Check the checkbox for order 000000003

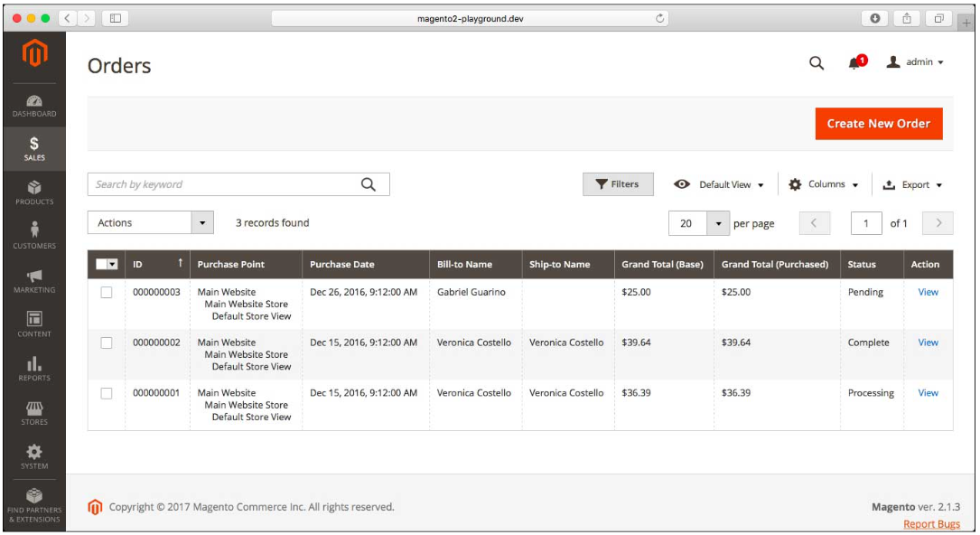pos(105,292)
